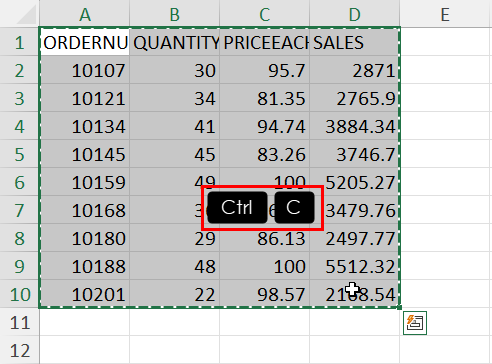Select price cell 94.74

point(265,126)
